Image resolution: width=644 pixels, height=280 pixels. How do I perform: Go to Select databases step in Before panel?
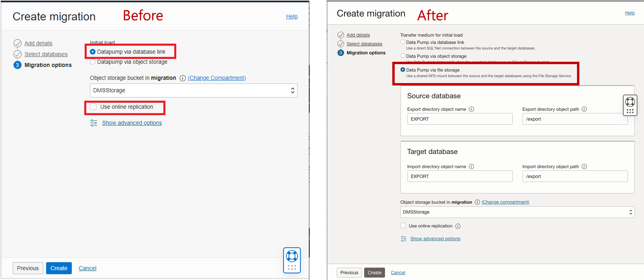click(46, 54)
